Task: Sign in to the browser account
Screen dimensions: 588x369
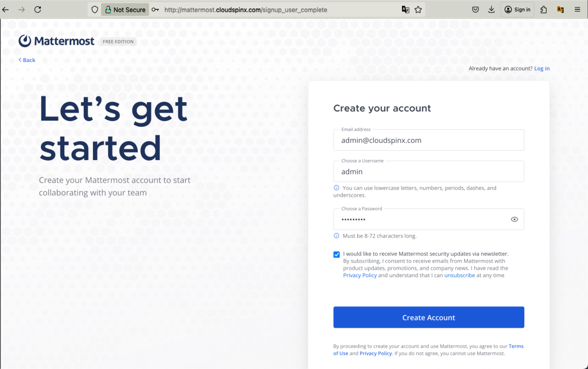Action: [517, 9]
